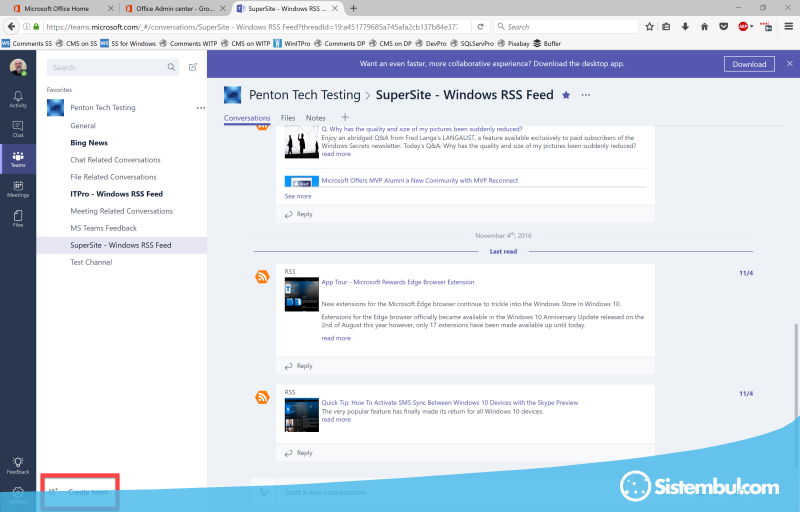Switch to the Conversations tab
The image size is (800, 512).
[x=247, y=118]
